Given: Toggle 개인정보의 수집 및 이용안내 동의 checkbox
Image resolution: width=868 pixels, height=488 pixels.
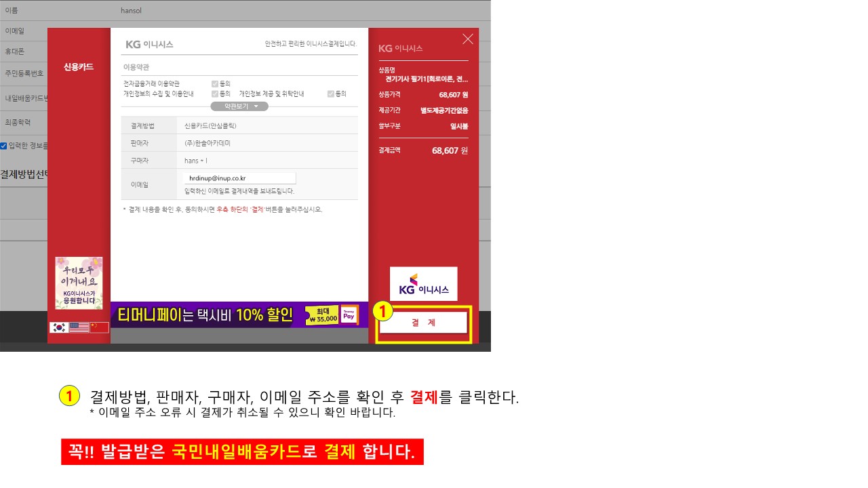Looking at the screenshot, I should coord(215,94).
